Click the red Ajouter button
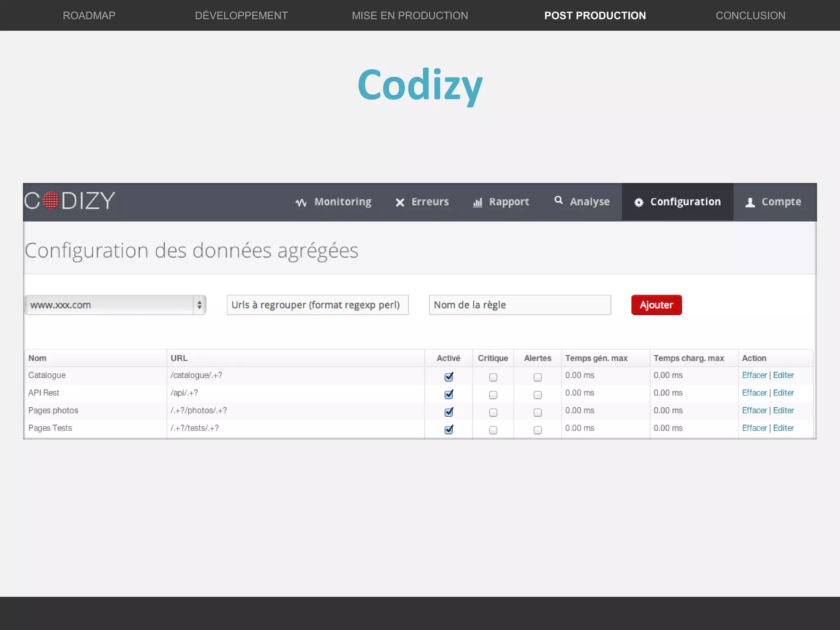This screenshot has width=840, height=630. [x=657, y=305]
